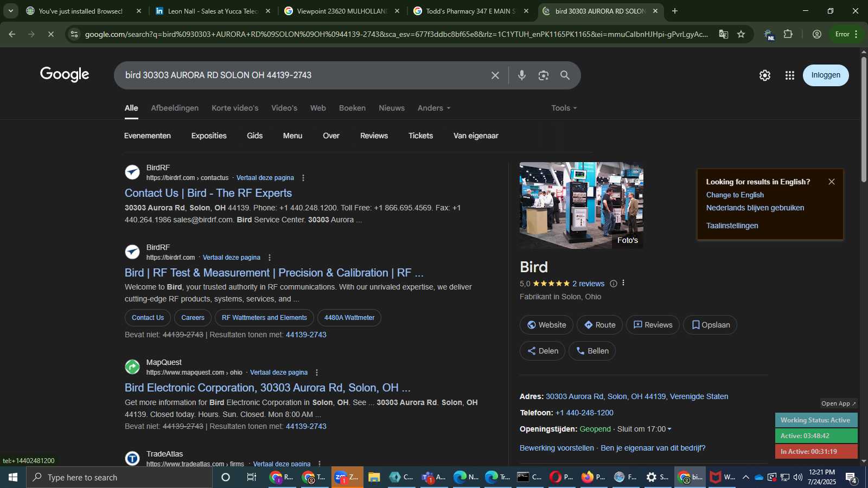This screenshot has height=488, width=868.
Task: Go back to the previous page
Action: click(12, 34)
